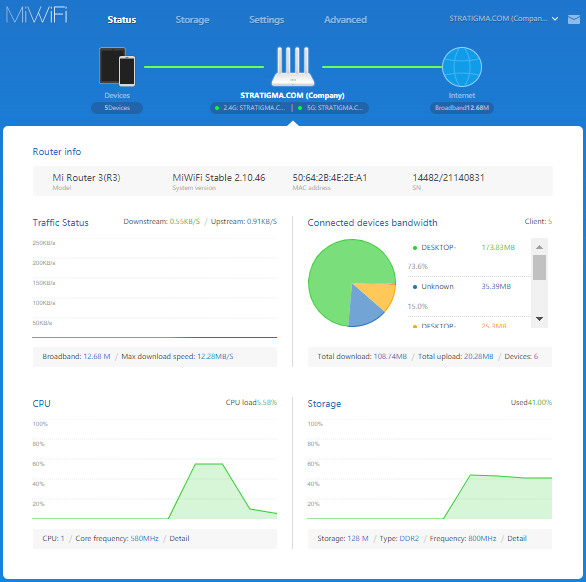Click the MiWiFi logo
The width and height of the screenshot is (586, 582).
[x=37, y=15]
